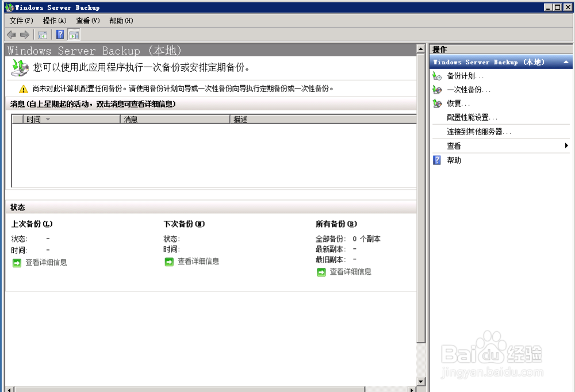Click horizontal scrollbar left arrow
This screenshot has width=575, height=392.
(10, 390)
